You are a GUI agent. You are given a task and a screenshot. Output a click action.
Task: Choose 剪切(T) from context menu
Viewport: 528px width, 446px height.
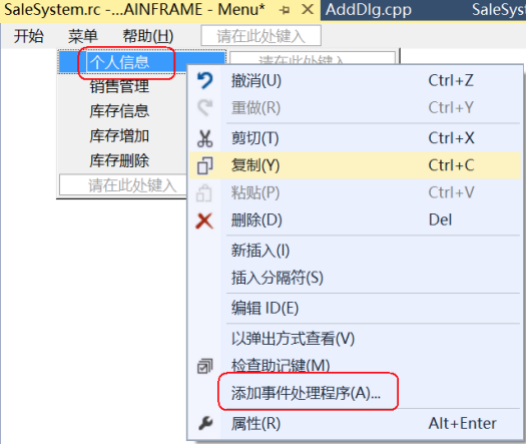355,138
